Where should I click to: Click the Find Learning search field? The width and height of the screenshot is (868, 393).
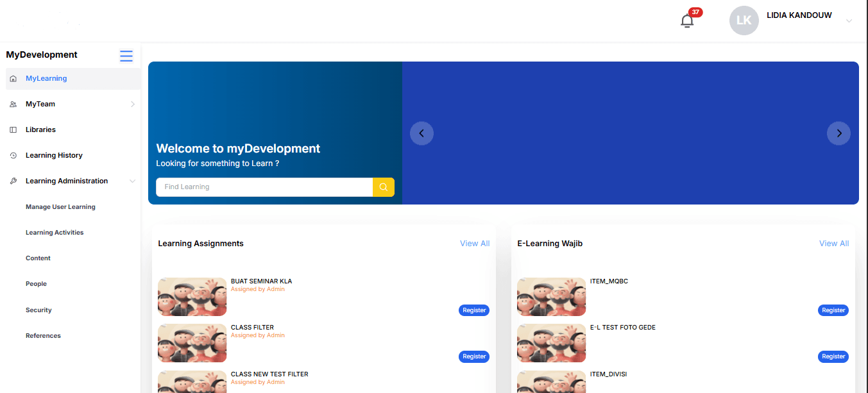click(x=264, y=187)
